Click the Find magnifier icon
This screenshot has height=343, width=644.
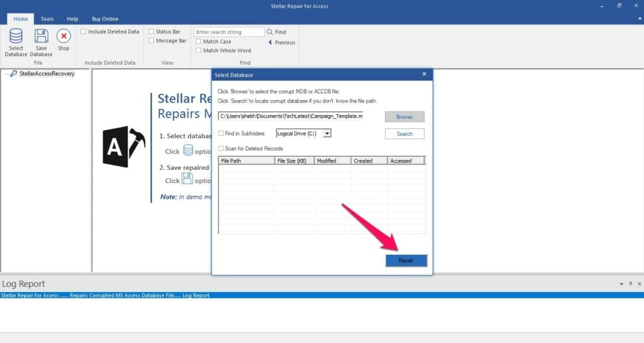(x=270, y=32)
